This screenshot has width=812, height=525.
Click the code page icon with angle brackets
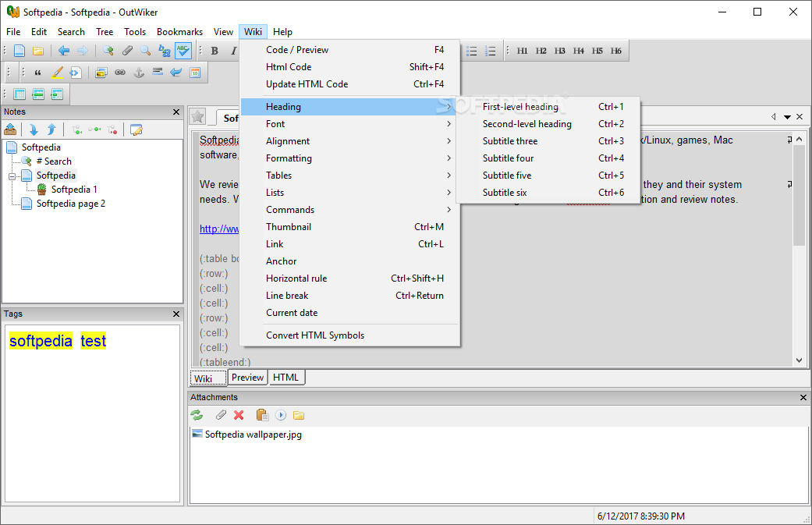coord(76,73)
